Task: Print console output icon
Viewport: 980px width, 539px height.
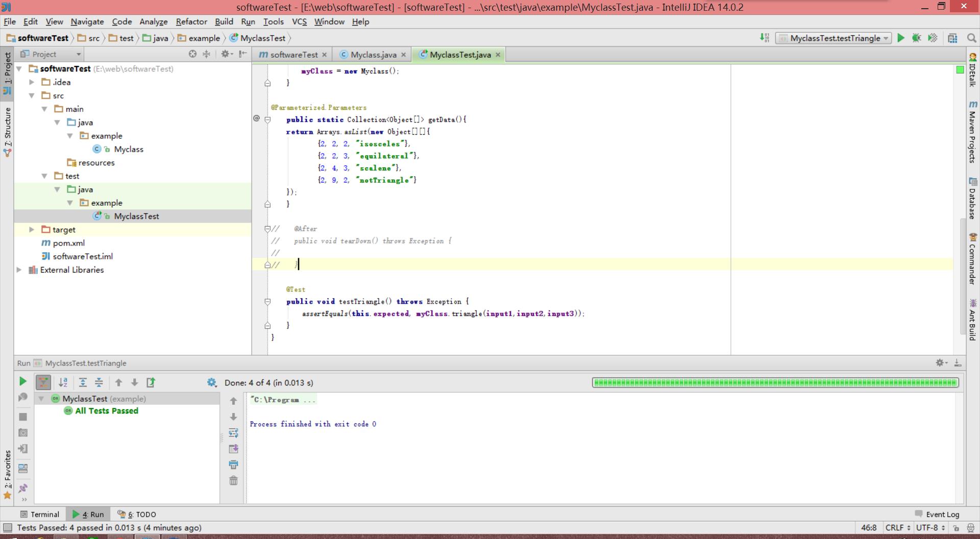Action: point(233,464)
